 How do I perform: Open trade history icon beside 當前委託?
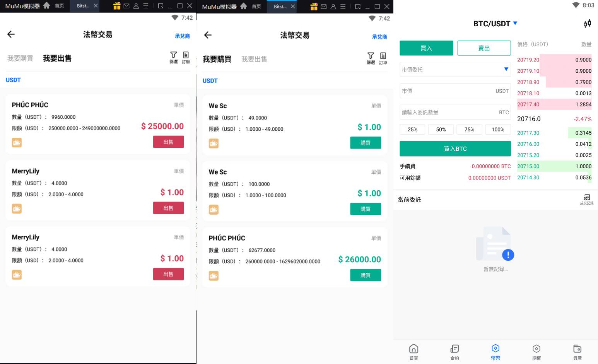(x=587, y=200)
